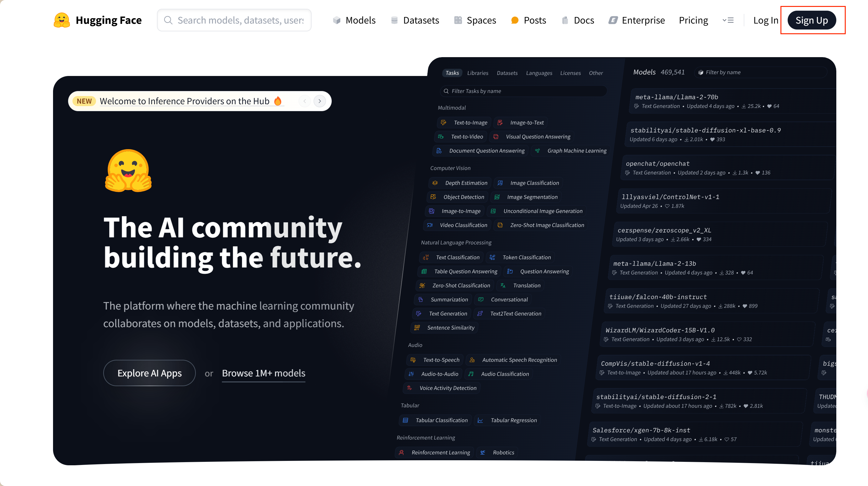
Task: Click the Hugging Face brand name text
Action: point(109,20)
